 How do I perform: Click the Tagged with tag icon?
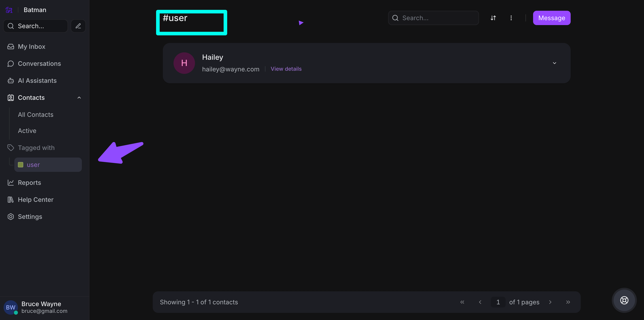(x=11, y=148)
